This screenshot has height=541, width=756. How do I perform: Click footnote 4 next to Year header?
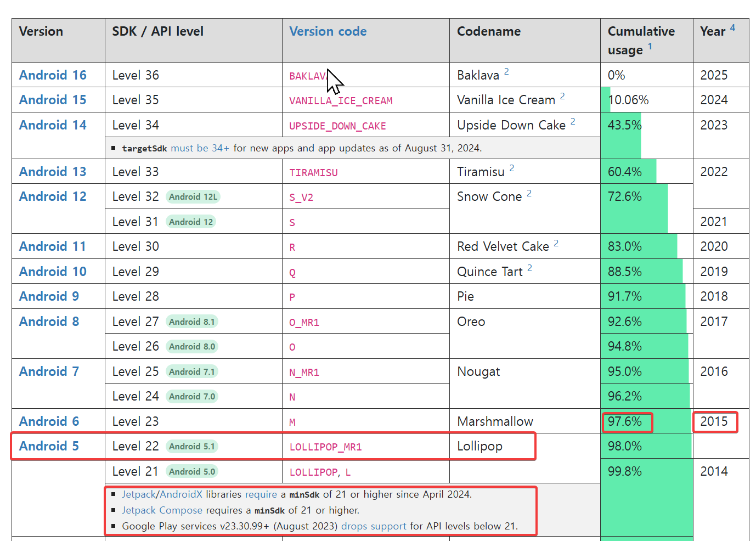732,27
